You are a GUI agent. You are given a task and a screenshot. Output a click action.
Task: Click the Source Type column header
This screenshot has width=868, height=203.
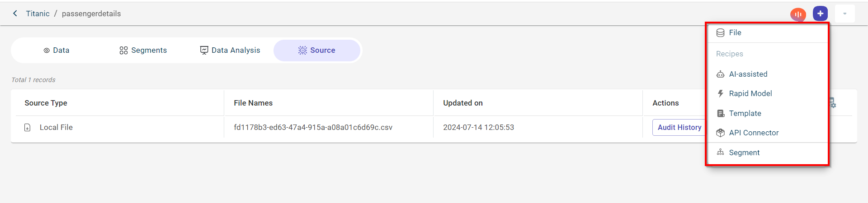click(46, 103)
